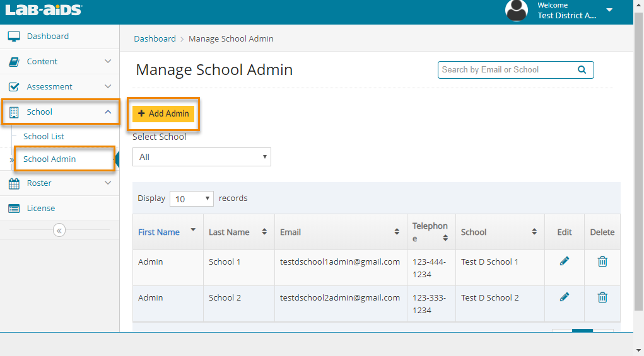Viewport: 644px width, 356px height.
Task: Go to Dashboard via breadcrumb link
Action: [155, 38]
